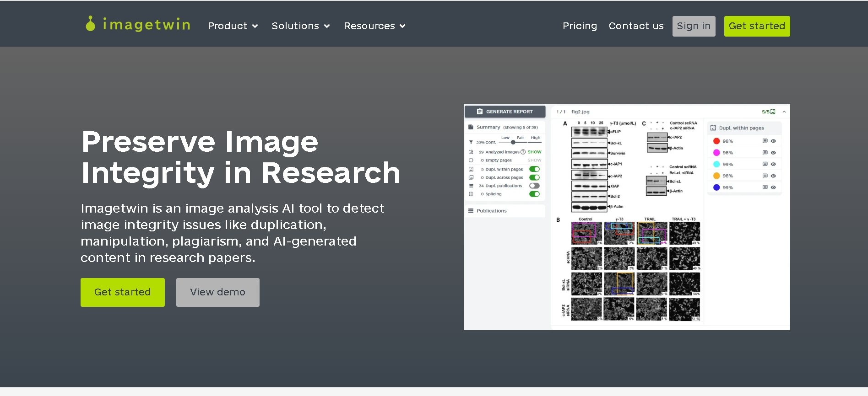Click the Get started button below the headline
Image resolution: width=868 pixels, height=396 pixels.
(x=123, y=292)
